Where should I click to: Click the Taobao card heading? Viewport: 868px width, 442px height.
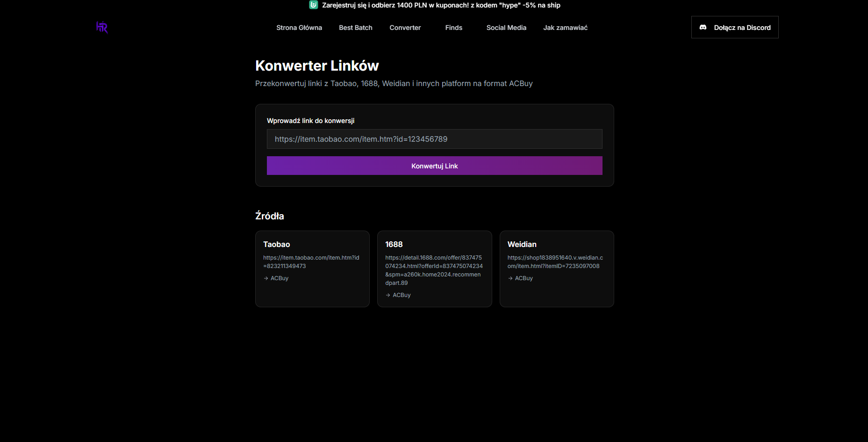click(277, 244)
